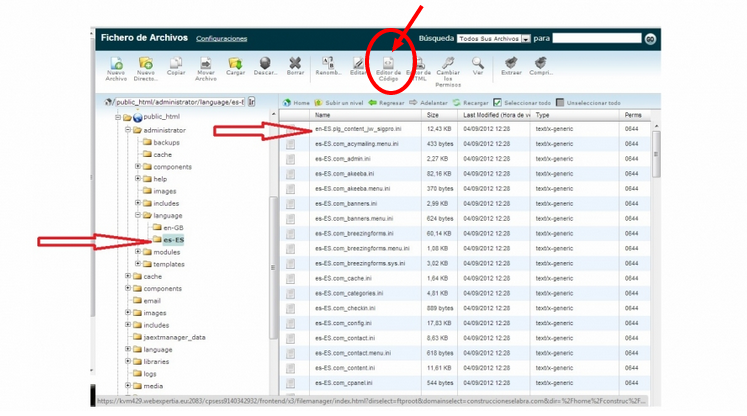Click the Descargar download icon
Viewport: 747px width, 416px height.
[x=265, y=63]
